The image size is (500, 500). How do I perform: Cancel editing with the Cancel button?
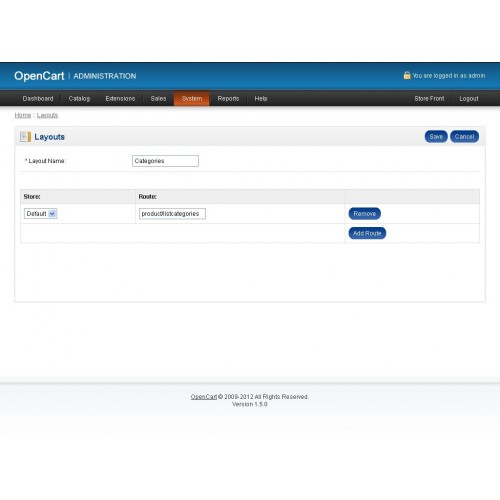pyautogui.click(x=464, y=137)
